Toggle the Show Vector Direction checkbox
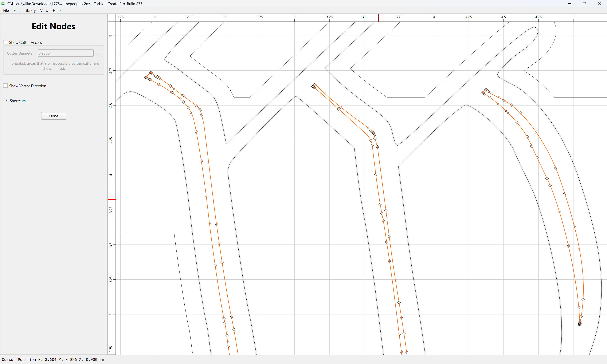The width and height of the screenshot is (607, 364). (x=6, y=86)
